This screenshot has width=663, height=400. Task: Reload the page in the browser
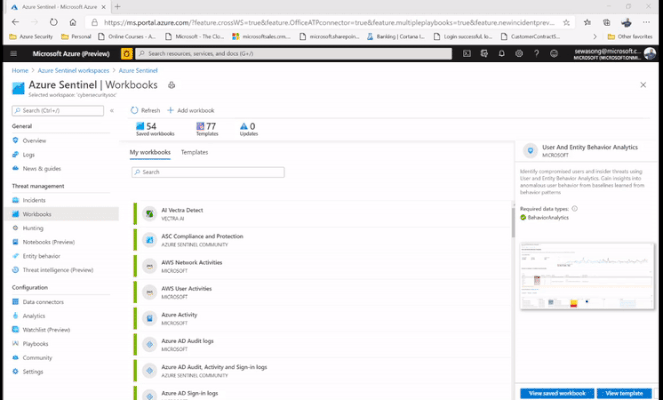[53, 22]
